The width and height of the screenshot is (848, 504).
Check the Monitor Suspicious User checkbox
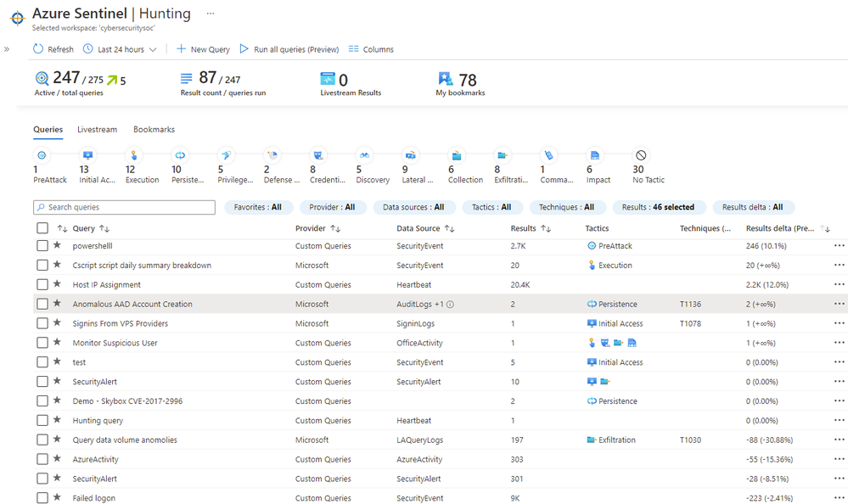(x=42, y=343)
